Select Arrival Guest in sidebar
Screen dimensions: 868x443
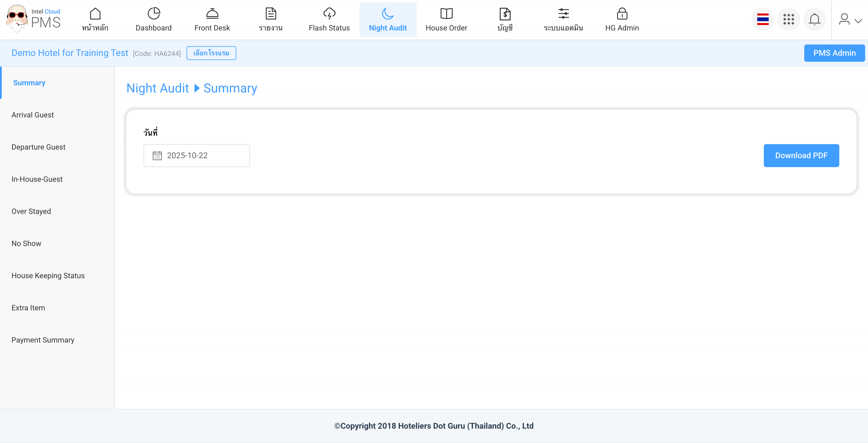click(33, 115)
